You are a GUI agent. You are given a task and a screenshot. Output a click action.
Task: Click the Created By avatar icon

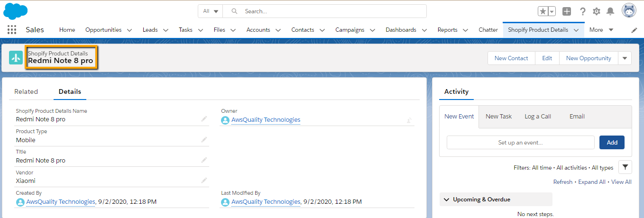point(20,202)
